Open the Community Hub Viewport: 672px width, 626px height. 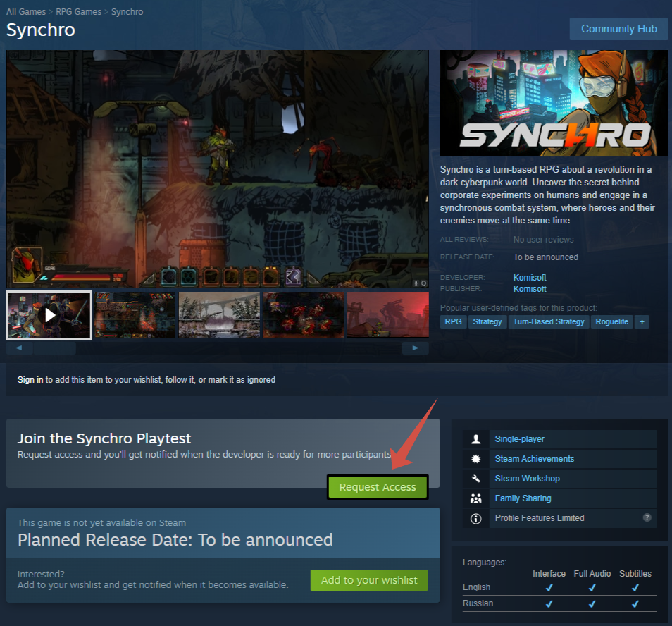point(618,29)
